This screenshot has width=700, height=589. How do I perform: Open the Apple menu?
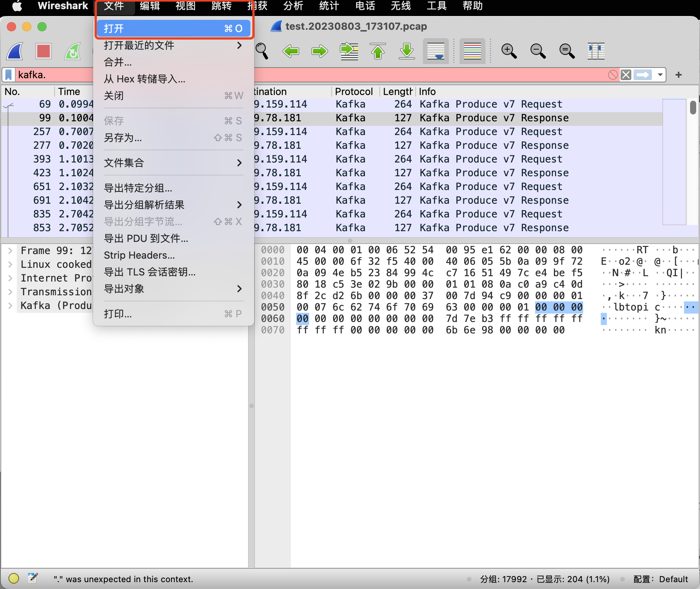(x=17, y=6)
